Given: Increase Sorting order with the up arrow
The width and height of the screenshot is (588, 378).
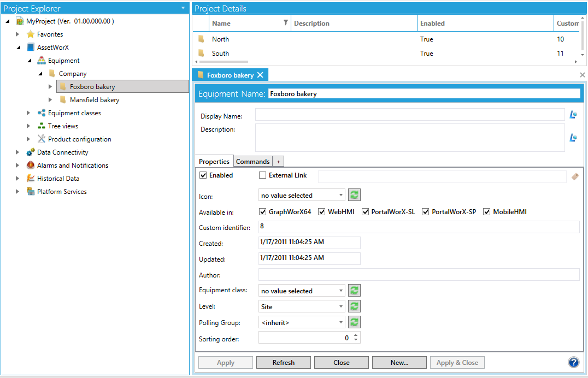Looking at the screenshot, I should coord(356,335).
